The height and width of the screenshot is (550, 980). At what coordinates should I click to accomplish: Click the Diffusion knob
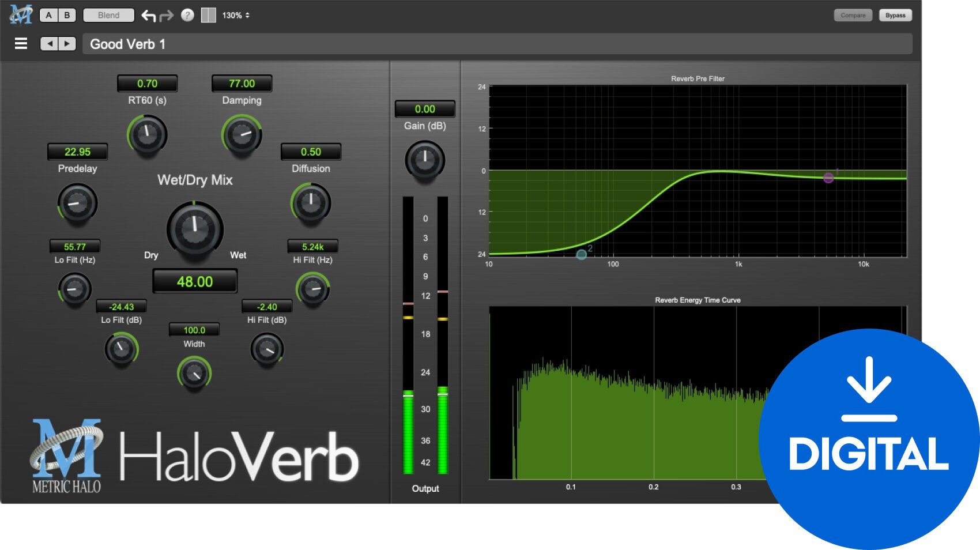pyautogui.click(x=311, y=204)
